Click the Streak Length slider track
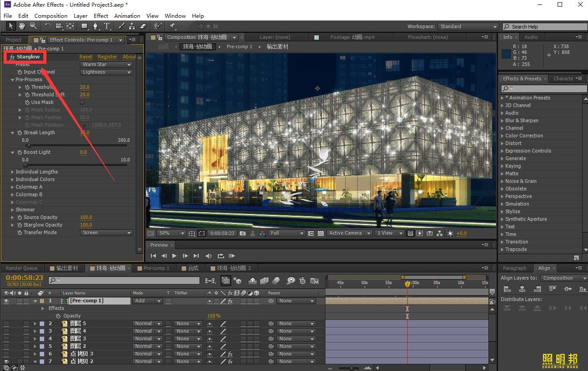This screenshot has height=371, width=588. [76, 145]
